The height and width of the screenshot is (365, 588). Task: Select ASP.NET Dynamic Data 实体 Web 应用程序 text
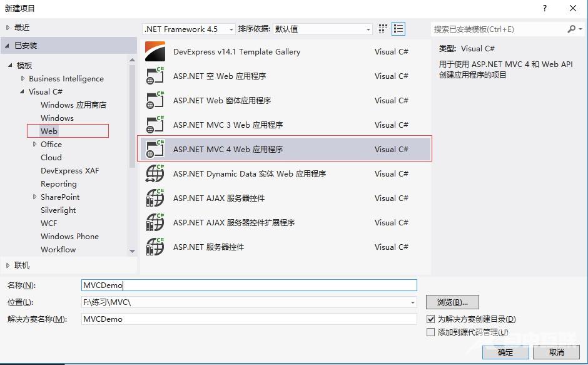[x=250, y=173]
